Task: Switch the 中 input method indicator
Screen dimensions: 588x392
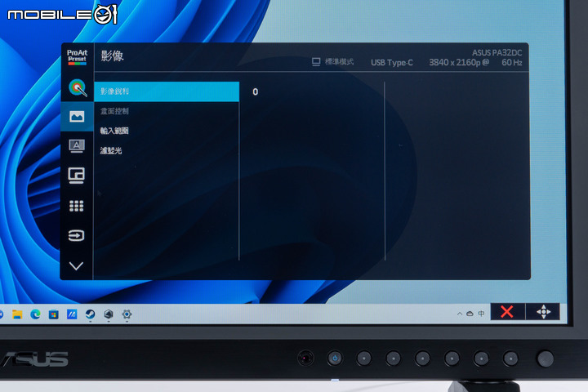Action: click(482, 314)
